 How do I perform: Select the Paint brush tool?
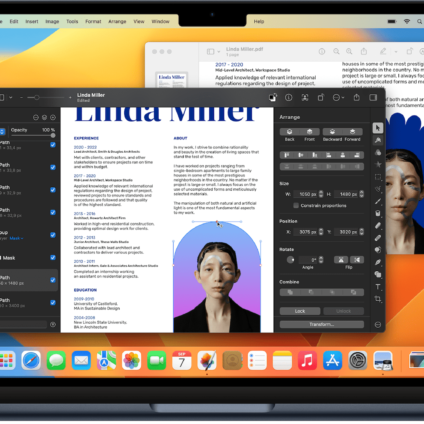[378, 201]
